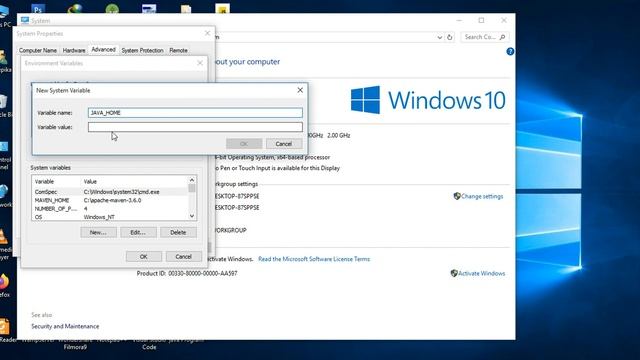Minimize the System window
Screen dimensions: 640x360
point(459,20)
